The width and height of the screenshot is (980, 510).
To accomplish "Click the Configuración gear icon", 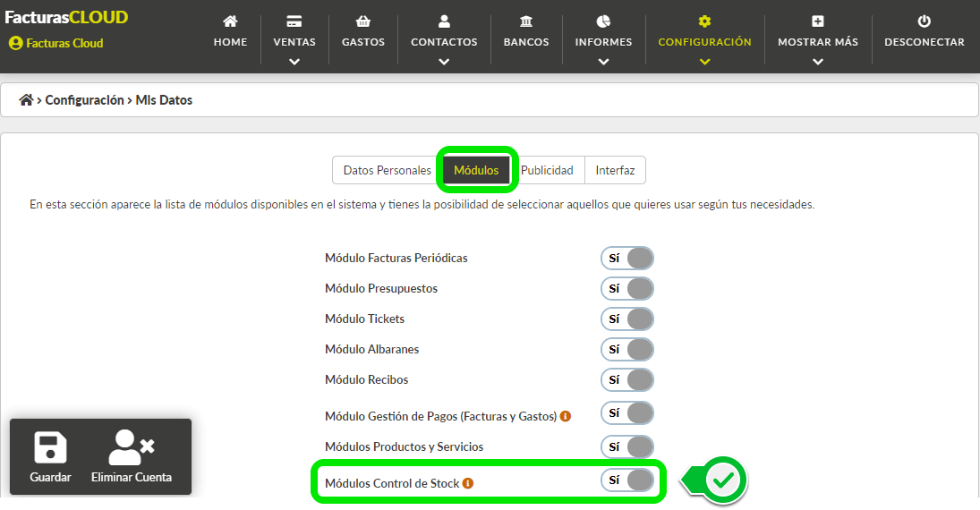I will [704, 21].
